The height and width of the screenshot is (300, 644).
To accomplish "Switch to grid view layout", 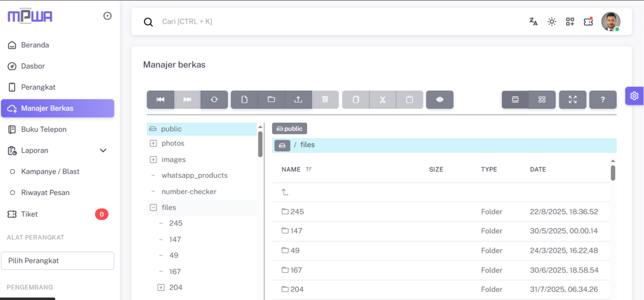I will point(542,100).
